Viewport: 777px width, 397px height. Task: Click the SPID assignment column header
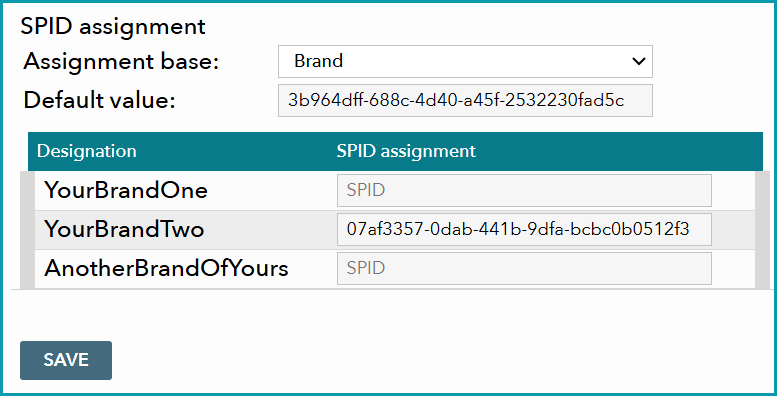[x=406, y=151]
